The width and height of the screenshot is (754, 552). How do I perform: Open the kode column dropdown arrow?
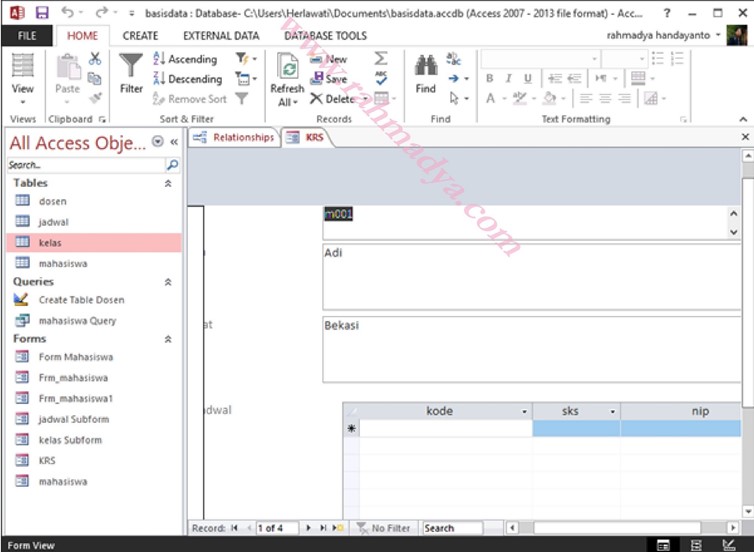point(525,411)
